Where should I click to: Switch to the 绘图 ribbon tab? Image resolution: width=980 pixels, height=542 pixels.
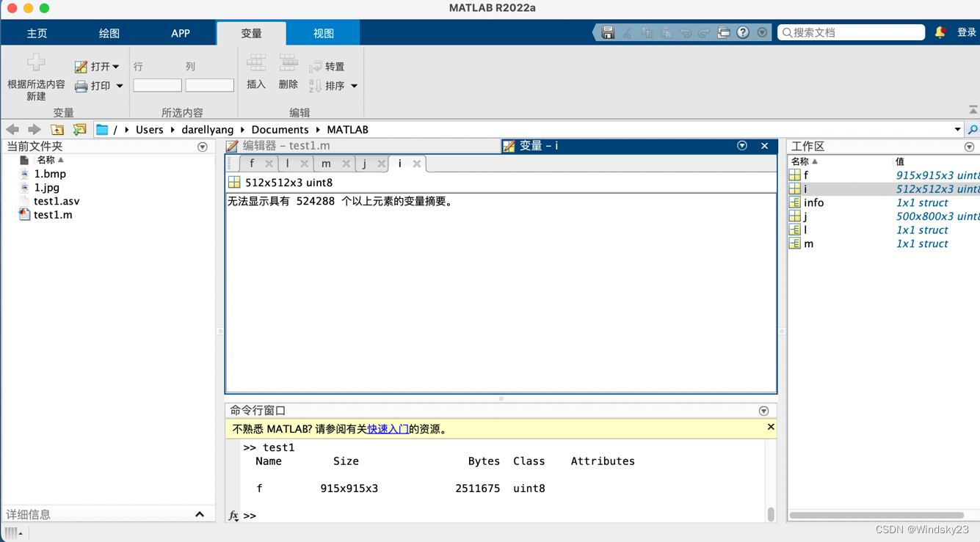click(x=108, y=32)
